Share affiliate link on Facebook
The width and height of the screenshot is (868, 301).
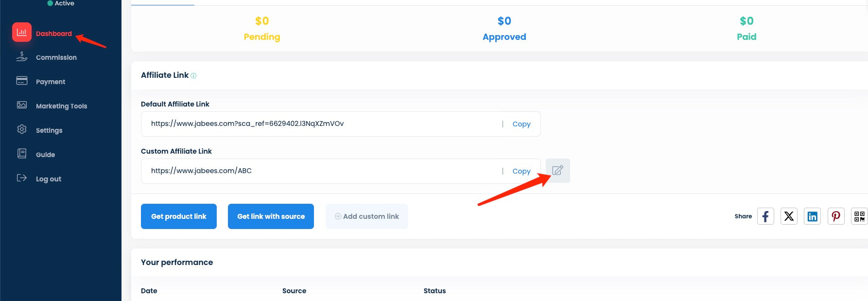pos(765,216)
